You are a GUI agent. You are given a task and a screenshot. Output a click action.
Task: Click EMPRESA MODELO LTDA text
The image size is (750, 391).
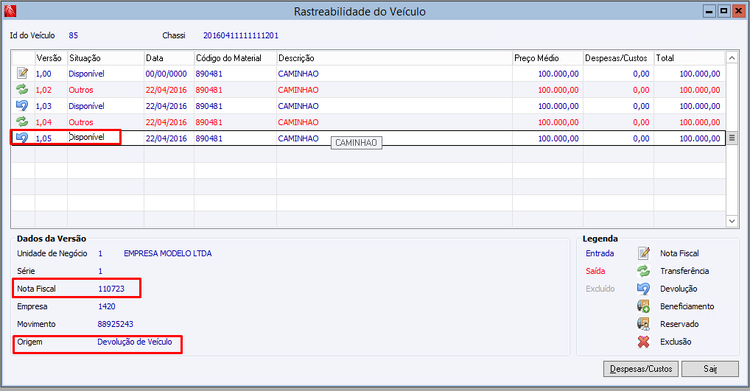point(167,253)
